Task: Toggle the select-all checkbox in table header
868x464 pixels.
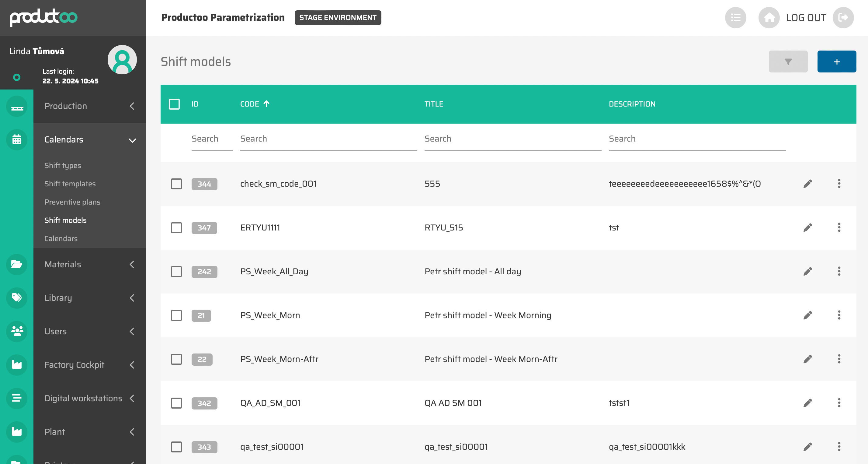Action: pyautogui.click(x=174, y=104)
